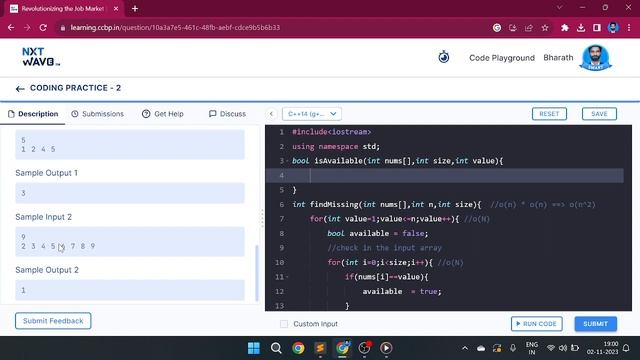The height and width of the screenshot is (360, 640).
Task: Close the Revolutionizing the Job Market tab
Action: pos(116,8)
